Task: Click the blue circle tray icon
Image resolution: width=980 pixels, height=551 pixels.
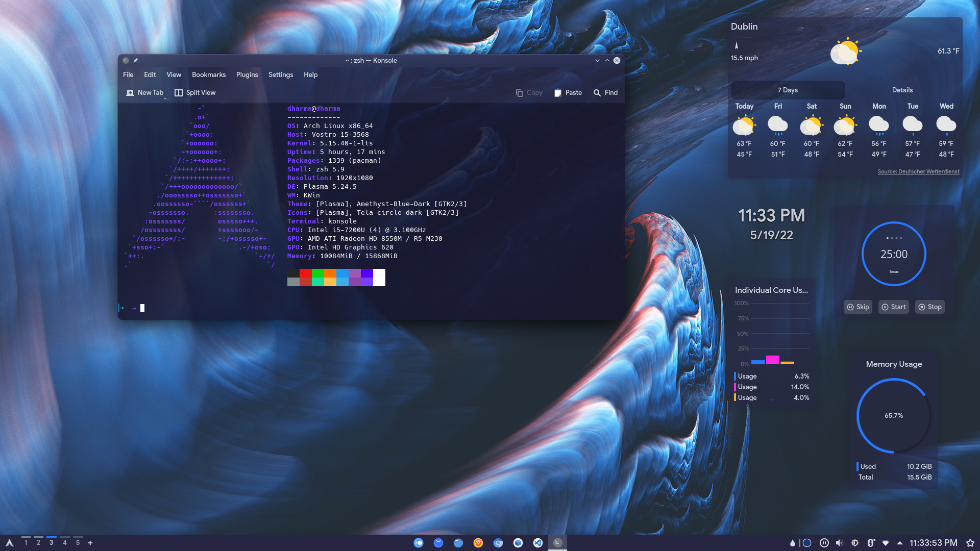Action: pyautogui.click(x=807, y=543)
